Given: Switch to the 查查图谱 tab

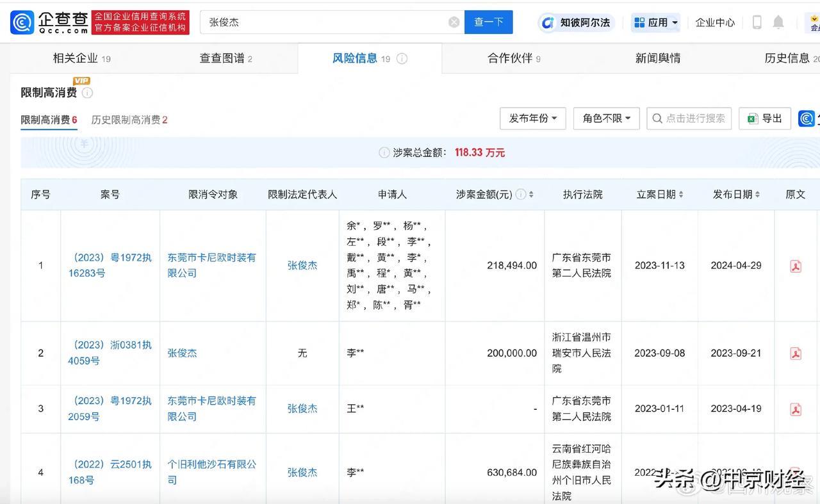Looking at the screenshot, I should (x=225, y=58).
